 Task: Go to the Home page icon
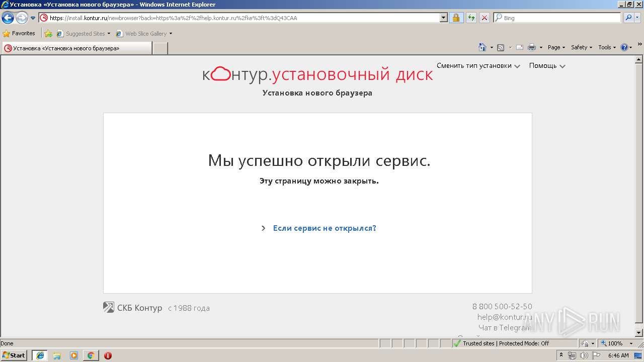click(482, 47)
